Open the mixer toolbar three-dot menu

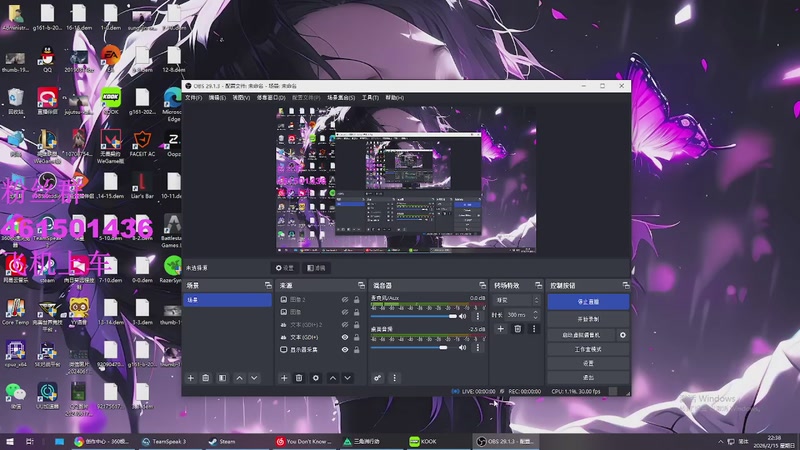(x=394, y=378)
